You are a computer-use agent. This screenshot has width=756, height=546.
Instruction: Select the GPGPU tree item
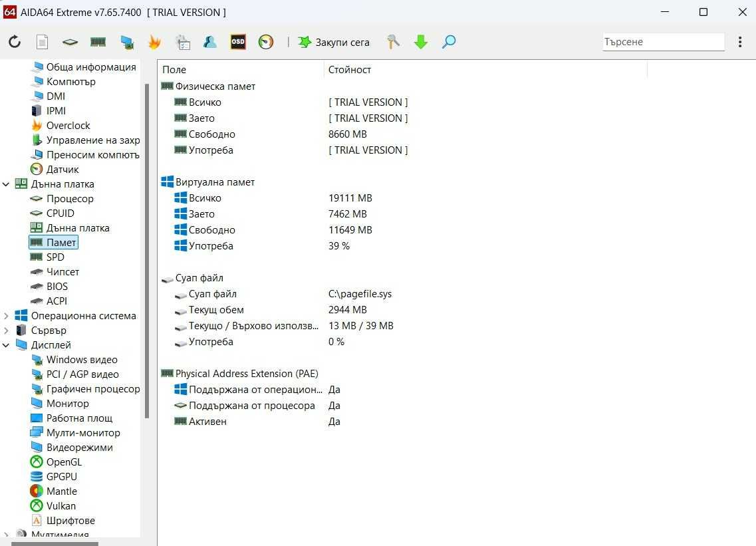53,477
